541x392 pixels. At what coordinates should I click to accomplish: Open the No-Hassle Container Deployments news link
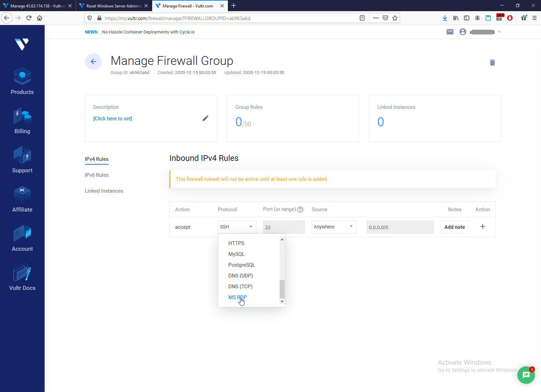pyautogui.click(x=148, y=32)
